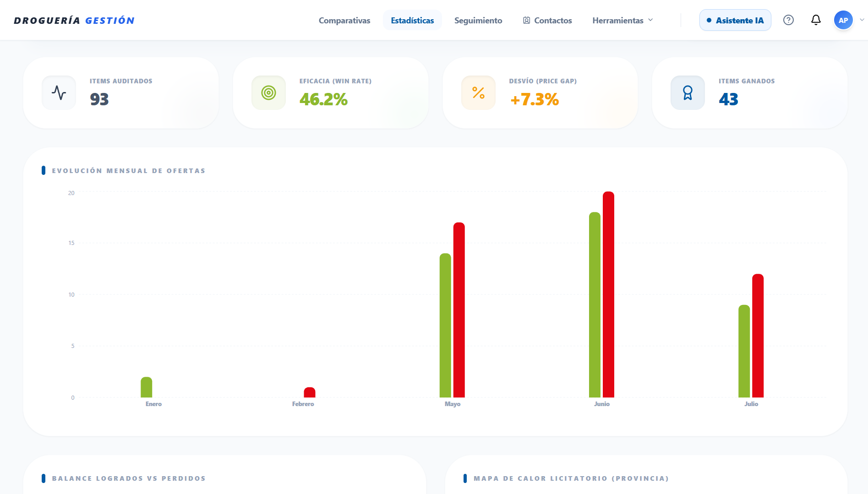Screen dimensions: 868x494
Task: Open the notifications bell
Action: [x=816, y=20]
